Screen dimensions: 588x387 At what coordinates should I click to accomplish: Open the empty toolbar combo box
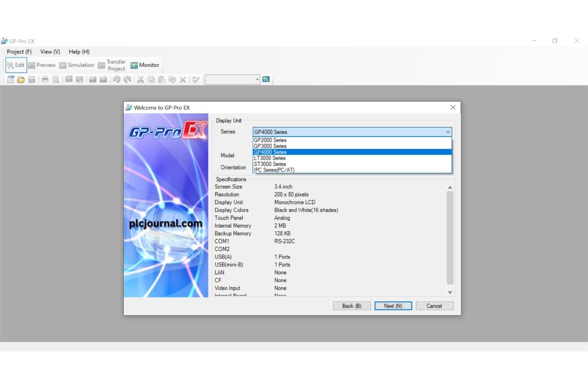(232, 79)
